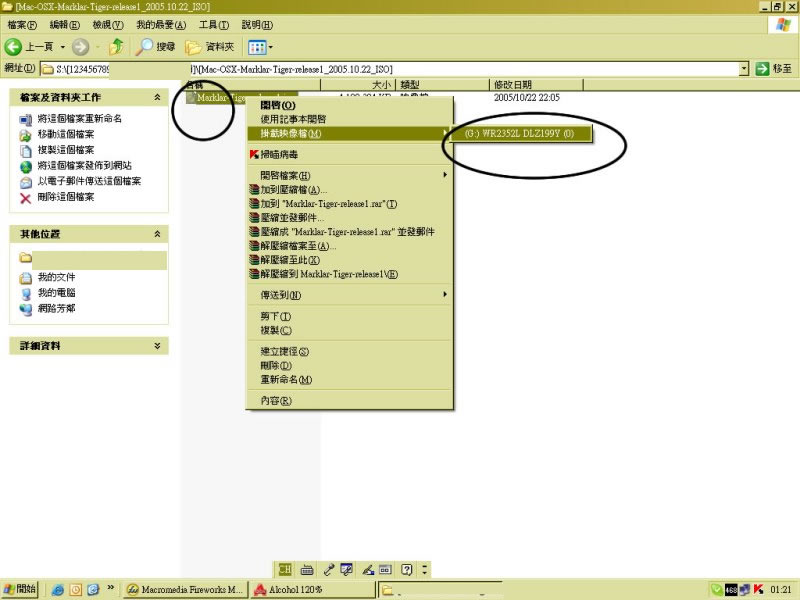Screen dimensions: 800x600
Task: Go back with the 上一頁 arrow button
Action: (x=29, y=47)
